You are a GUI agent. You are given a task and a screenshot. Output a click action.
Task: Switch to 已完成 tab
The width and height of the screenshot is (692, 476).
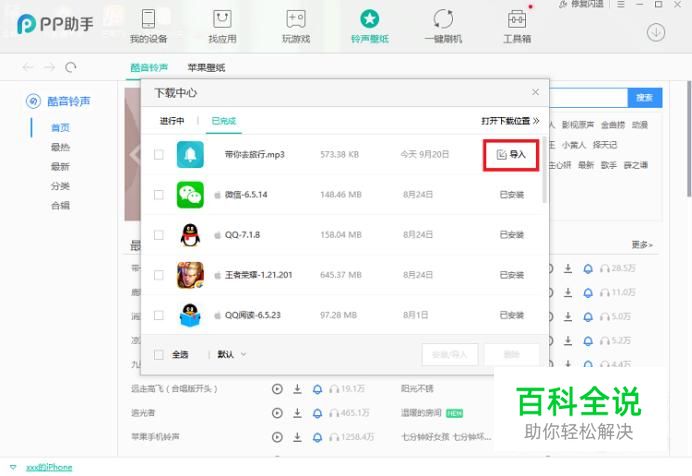(224, 121)
